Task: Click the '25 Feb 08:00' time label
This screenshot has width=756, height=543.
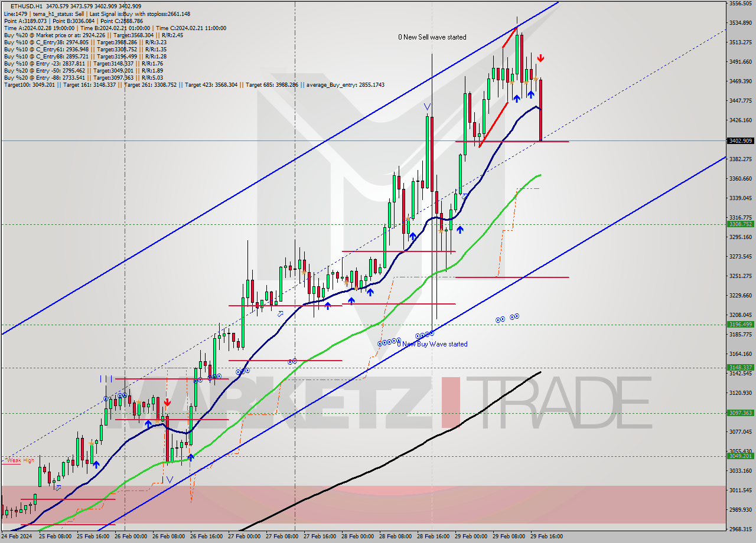Action: point(55,537)
